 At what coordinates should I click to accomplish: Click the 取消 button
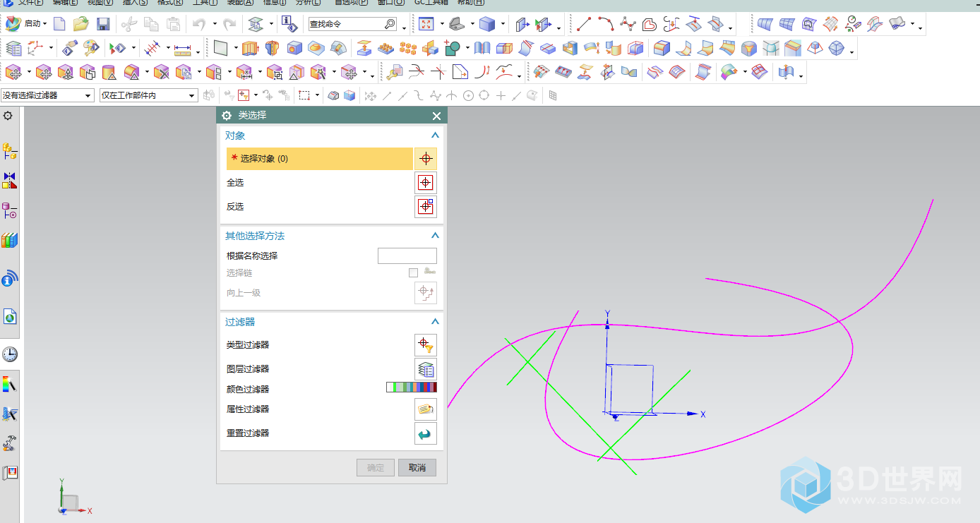(417, 467)
